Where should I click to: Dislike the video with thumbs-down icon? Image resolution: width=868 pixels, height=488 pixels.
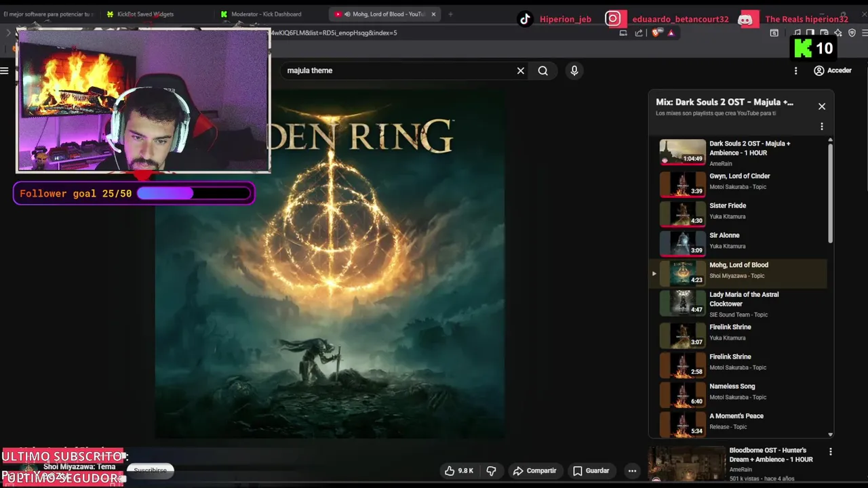492,470
